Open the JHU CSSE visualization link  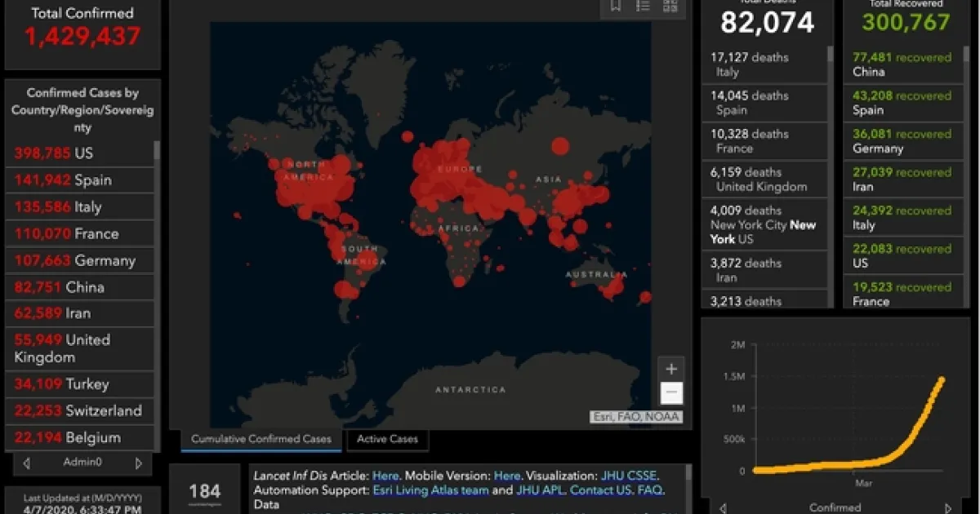[x=630, y=476]
